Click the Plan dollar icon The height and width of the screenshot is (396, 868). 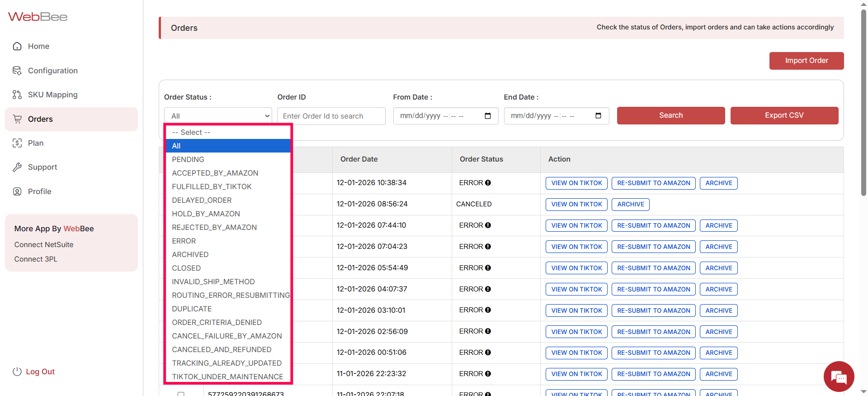(17, 143)
